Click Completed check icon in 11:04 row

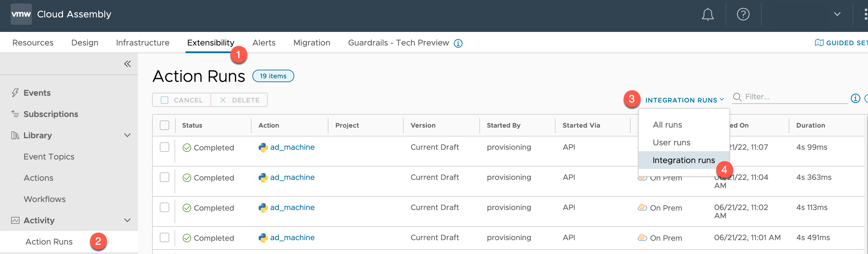pos(187,178)
